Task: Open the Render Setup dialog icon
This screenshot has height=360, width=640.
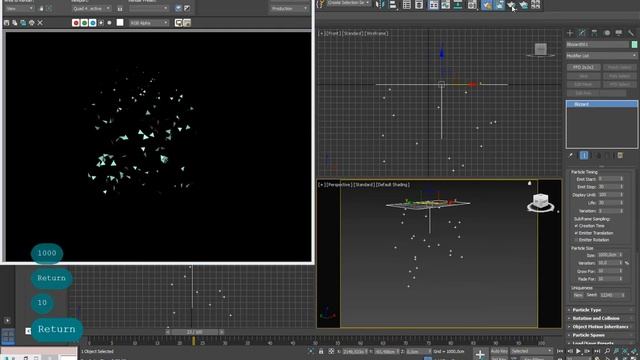Action: click(178, 8)
